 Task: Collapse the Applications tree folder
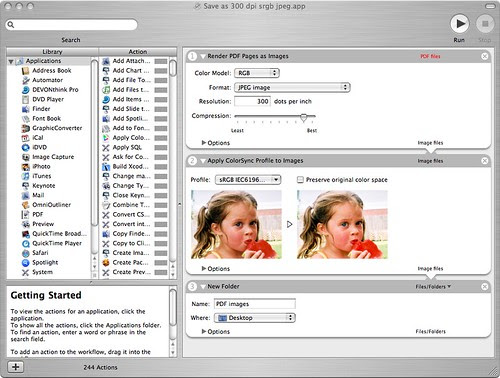coord(11,61)
